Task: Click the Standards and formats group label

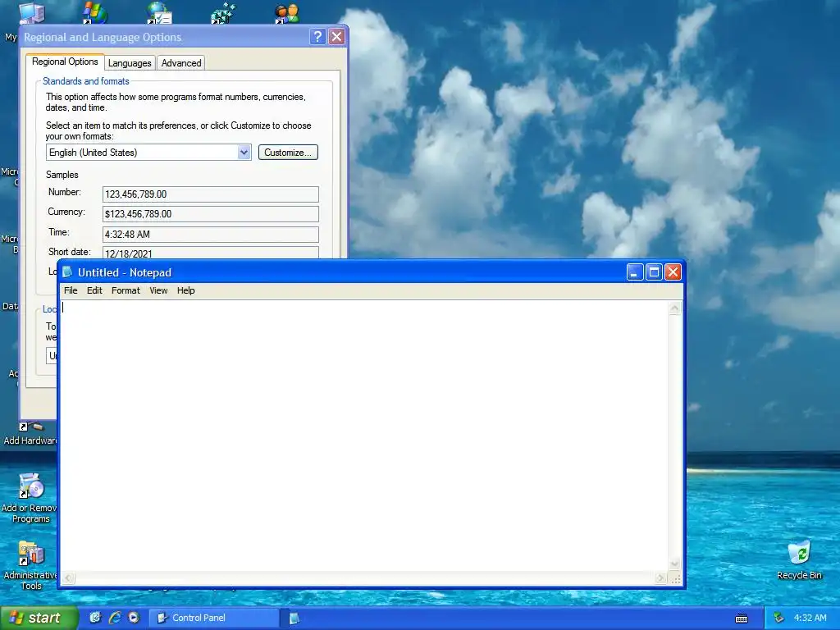Action: click(85, 81)
